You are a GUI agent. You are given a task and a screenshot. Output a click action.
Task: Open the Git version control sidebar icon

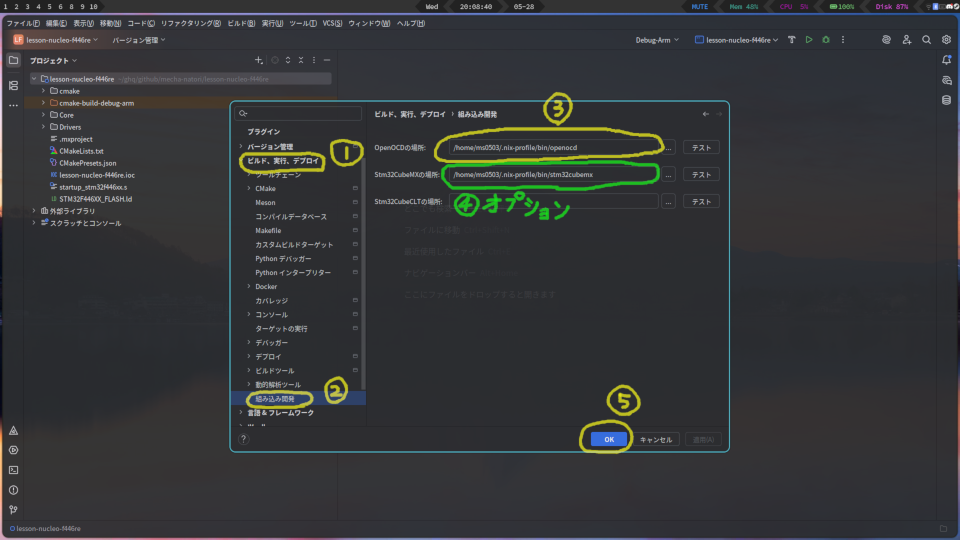[x=14, y=509]
